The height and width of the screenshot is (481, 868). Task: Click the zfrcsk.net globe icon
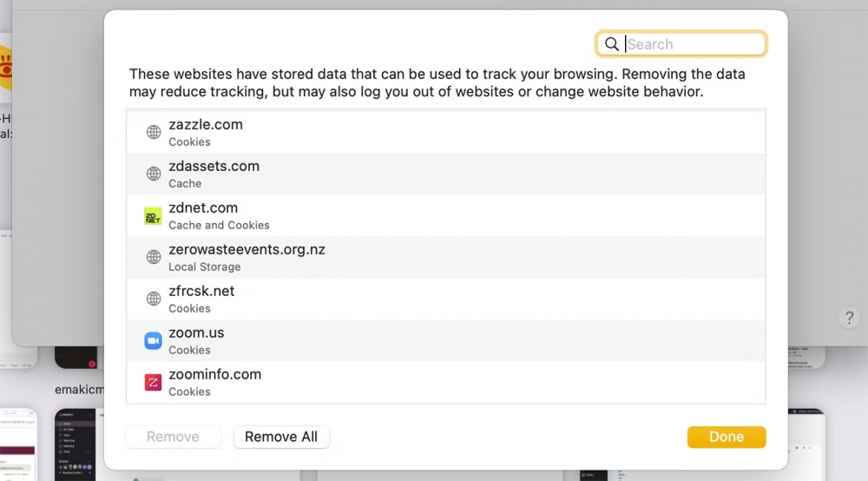154,300
